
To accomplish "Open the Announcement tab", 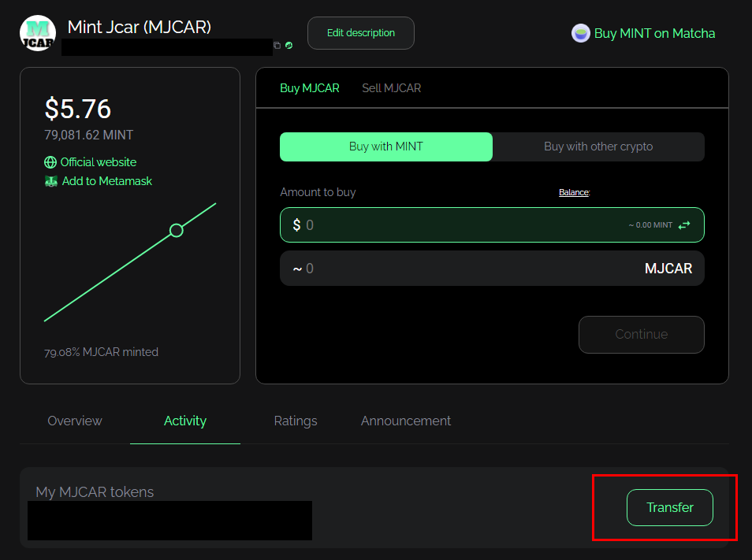I will pyautogui.click(x=406, y=421).
